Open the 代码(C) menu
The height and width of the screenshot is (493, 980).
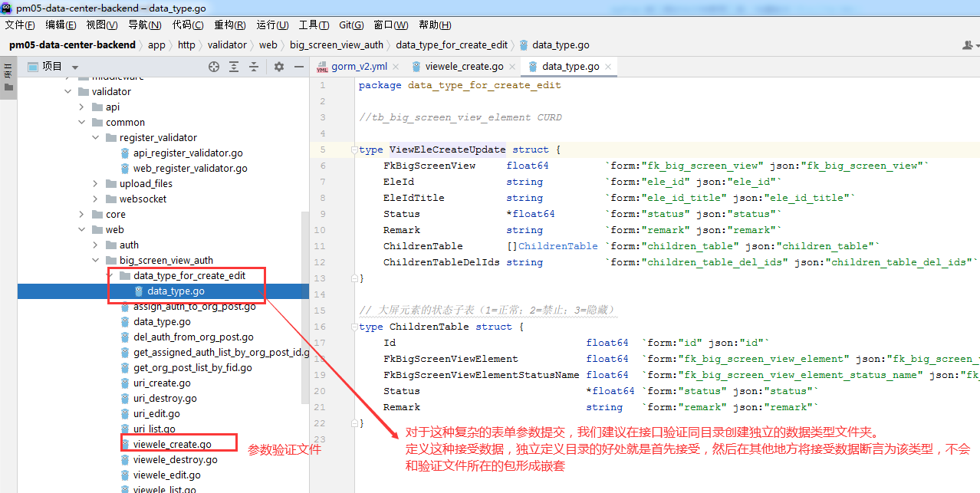[x=188, y=25]
